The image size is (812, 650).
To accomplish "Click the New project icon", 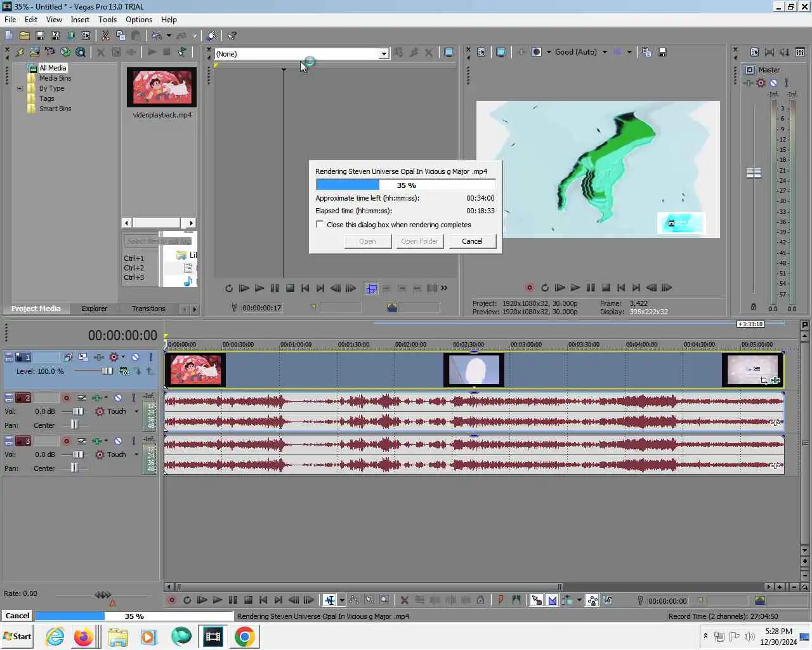I will click(x=9, y=36).
